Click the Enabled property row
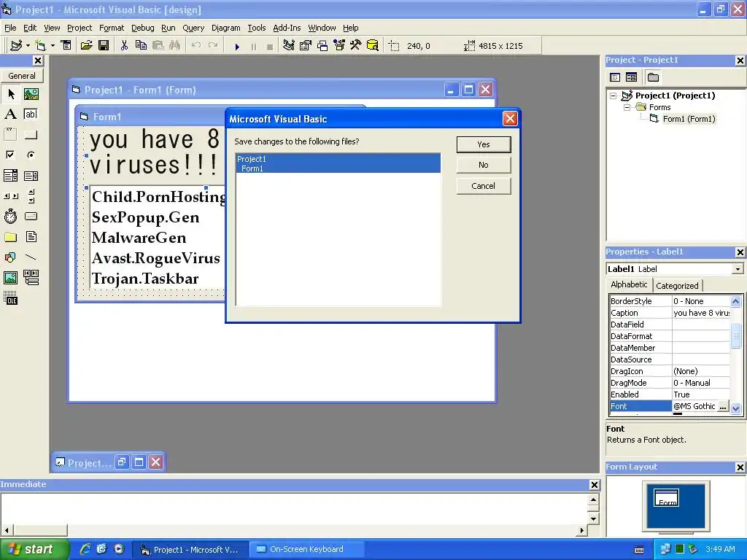Screen dimensions: 747x560 670,394
